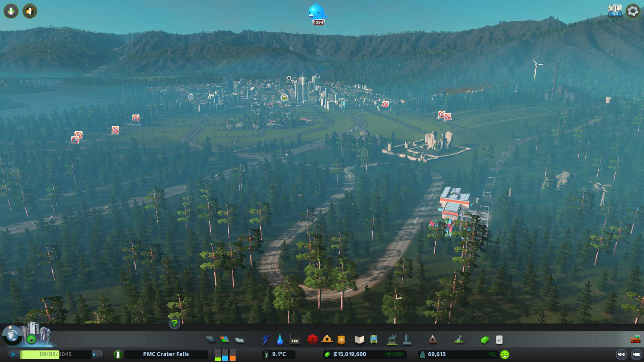Open the Landscaping shovel menu

coord(459,340)
